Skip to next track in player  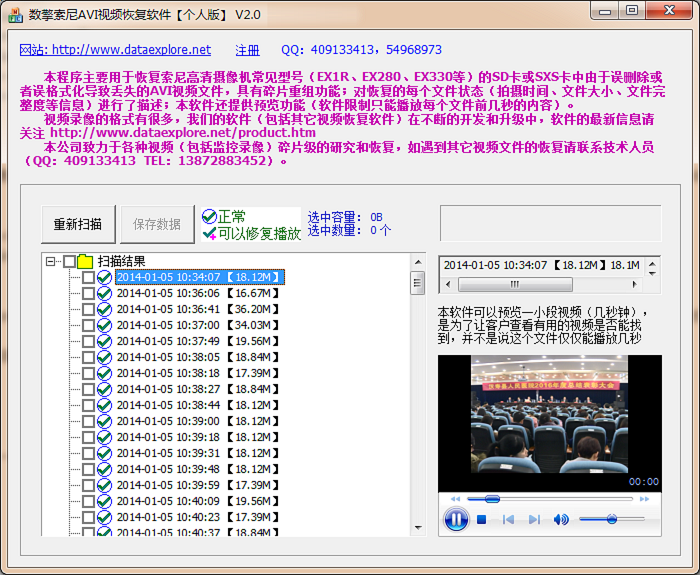click(x=534, y=520)
